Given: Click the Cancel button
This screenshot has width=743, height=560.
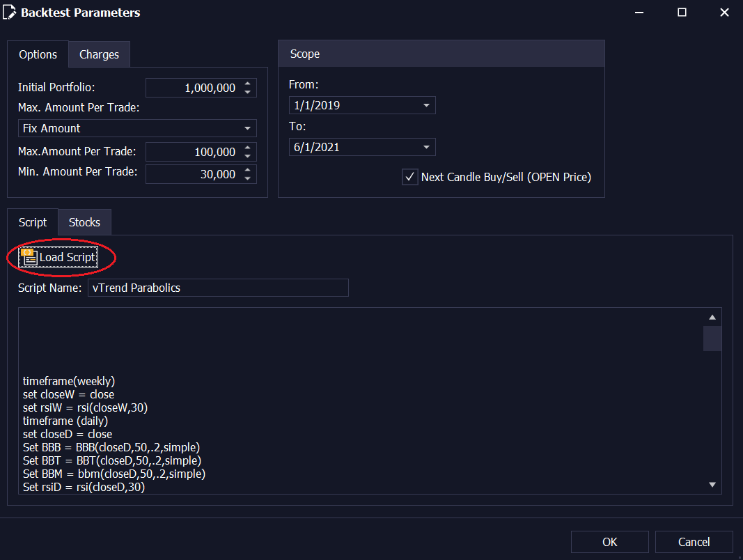Looking at the screenshot, I should [694, 542].
